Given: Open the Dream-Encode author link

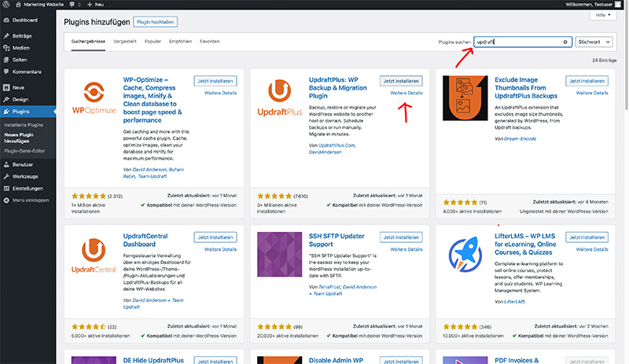Looking at the screenshot, I should [x=520, y=139].
